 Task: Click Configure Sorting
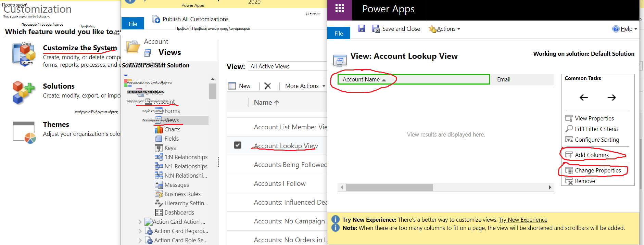[592, 140]
